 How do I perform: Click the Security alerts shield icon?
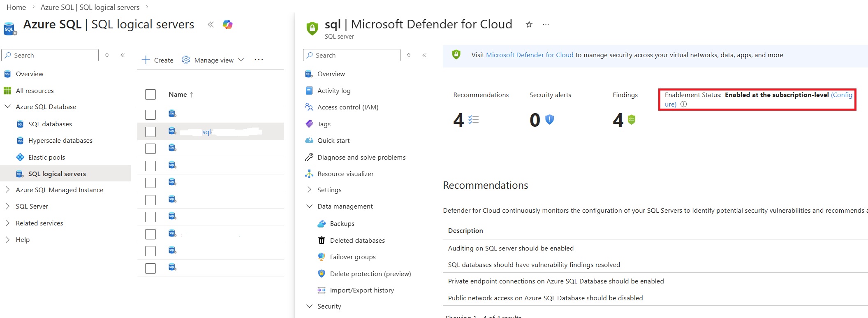[x=549, y=120]
